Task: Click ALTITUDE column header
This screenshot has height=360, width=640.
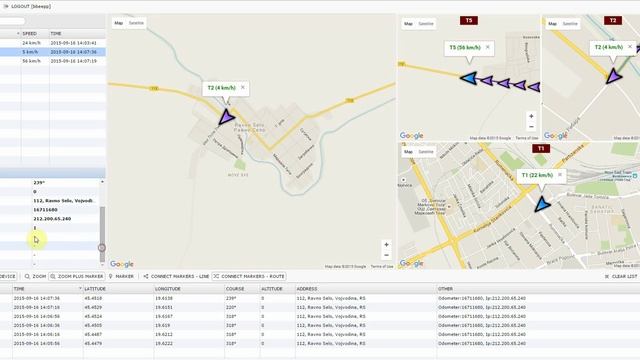Action: 277,289
